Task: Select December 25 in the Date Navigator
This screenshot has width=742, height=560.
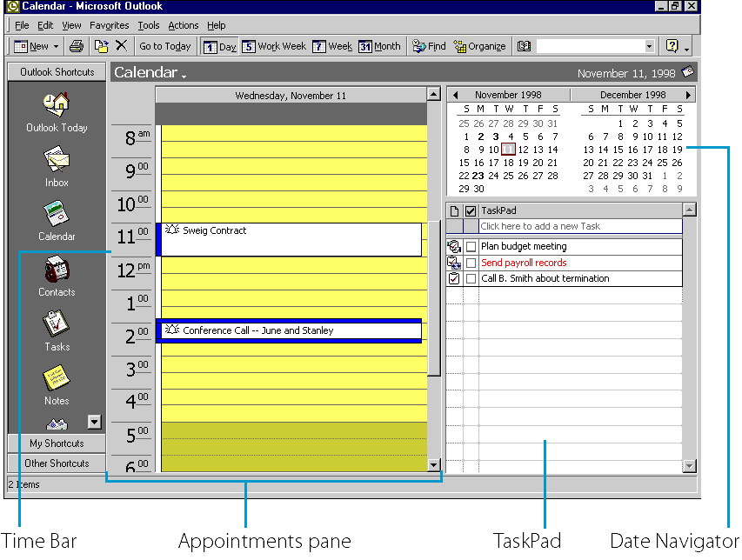Action: coord(663,163)
